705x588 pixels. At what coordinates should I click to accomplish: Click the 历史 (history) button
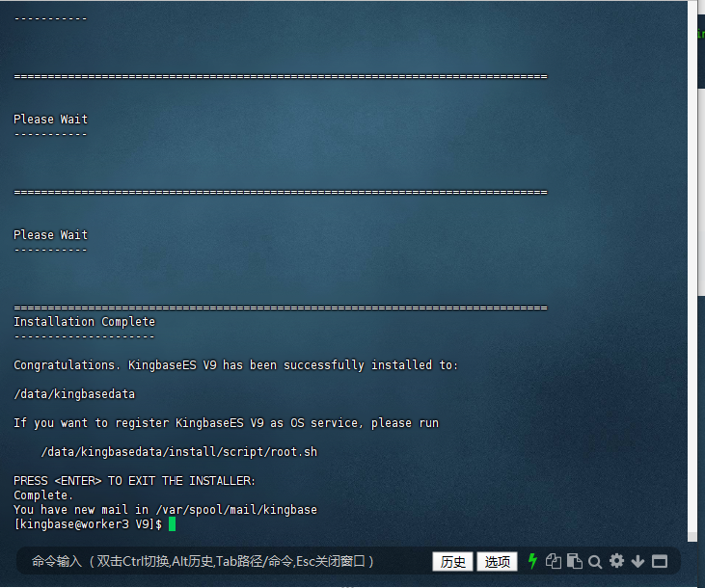pos(452,561)
